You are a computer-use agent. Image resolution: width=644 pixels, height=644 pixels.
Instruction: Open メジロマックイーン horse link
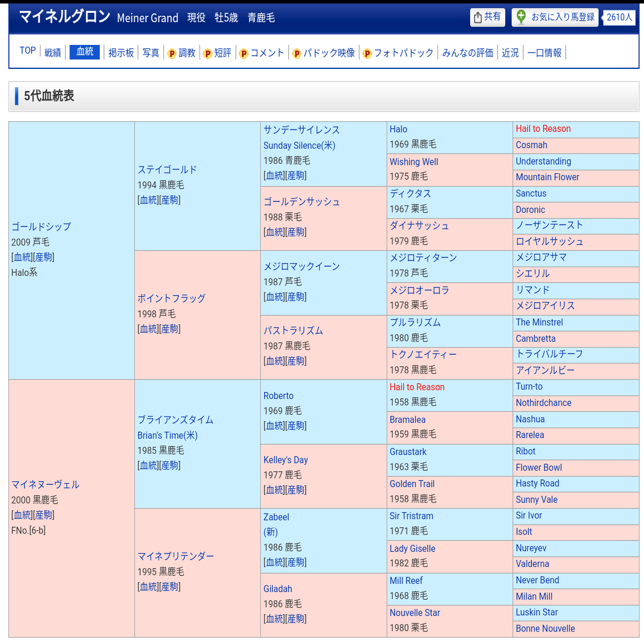coord(302,266)
